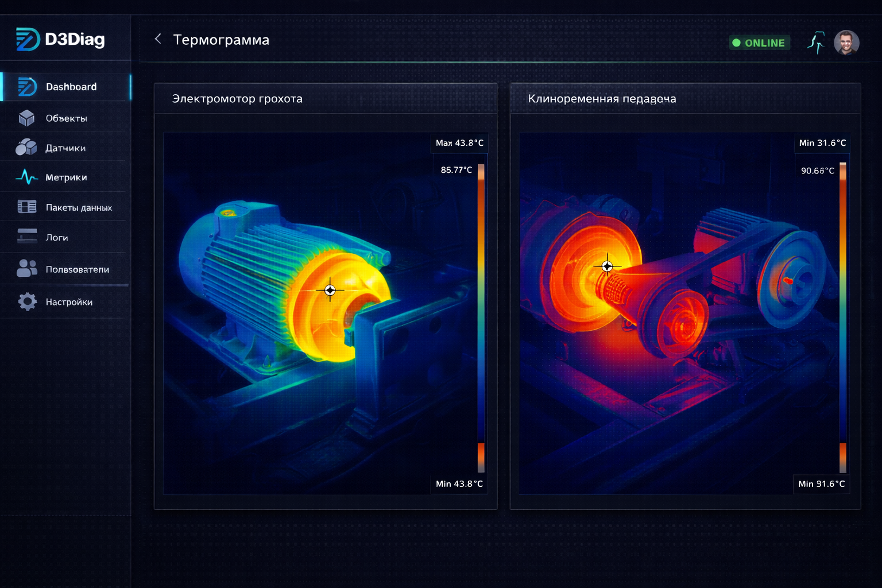Select Объекты in the sidebar
The image size is (882, 588).
(x=66, y=118)
